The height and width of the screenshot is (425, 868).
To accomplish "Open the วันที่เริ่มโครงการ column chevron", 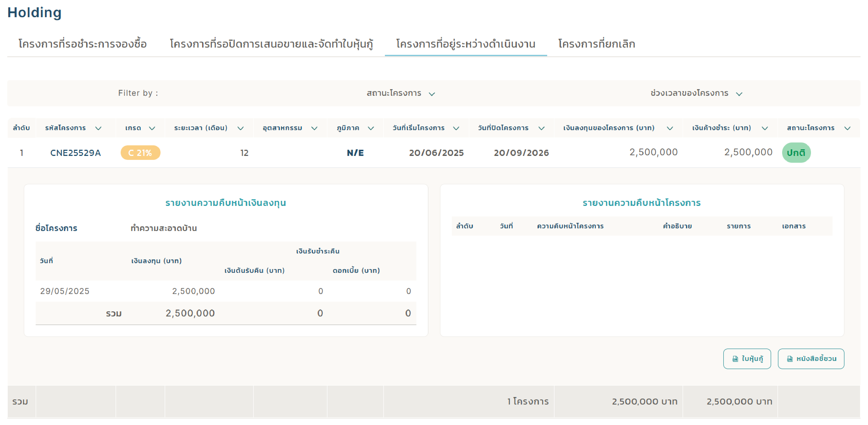I will click(456, 128).
